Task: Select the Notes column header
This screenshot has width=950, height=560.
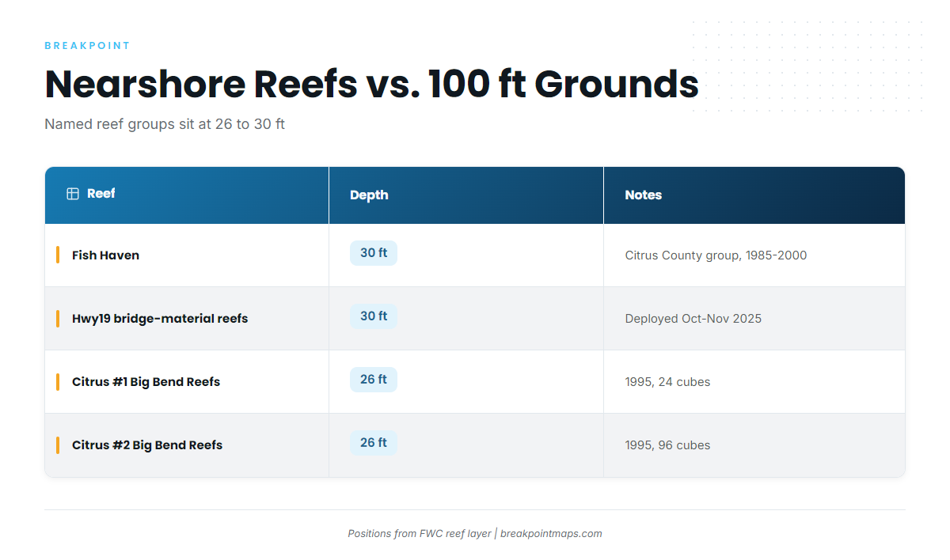Action: pyautogui.click(x=754, y=195)
